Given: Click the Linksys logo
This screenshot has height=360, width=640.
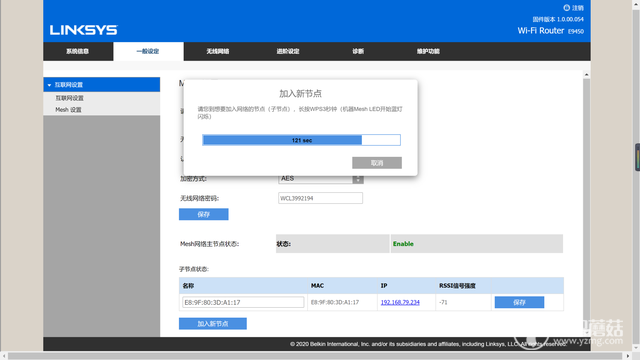Looking at the screenshot, I should tap(84, 30).
